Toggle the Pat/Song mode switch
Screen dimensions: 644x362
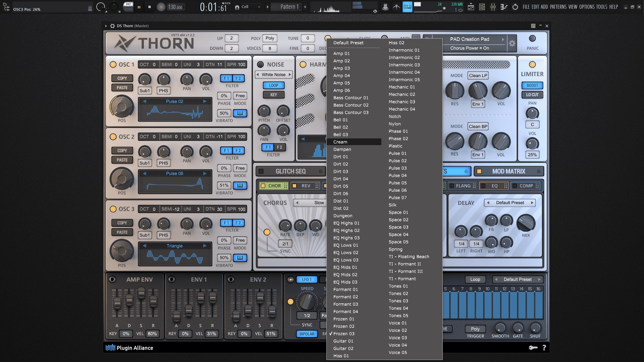128,7
